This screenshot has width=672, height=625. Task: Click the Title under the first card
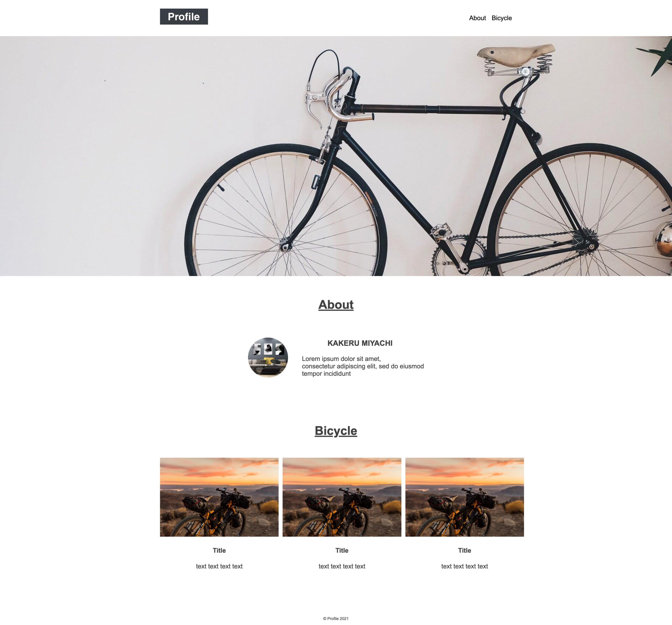(x=219, y=550)
